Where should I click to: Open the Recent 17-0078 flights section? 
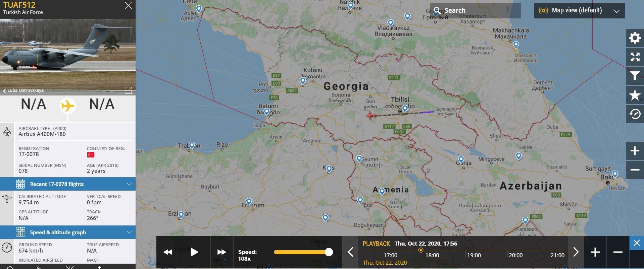[68, 184]
